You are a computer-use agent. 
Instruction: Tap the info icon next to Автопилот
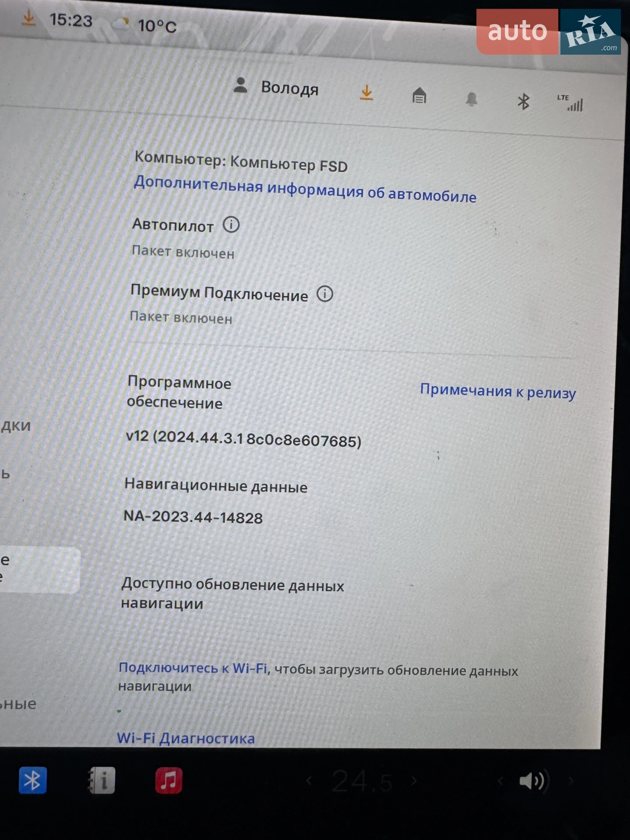[231, 225]
